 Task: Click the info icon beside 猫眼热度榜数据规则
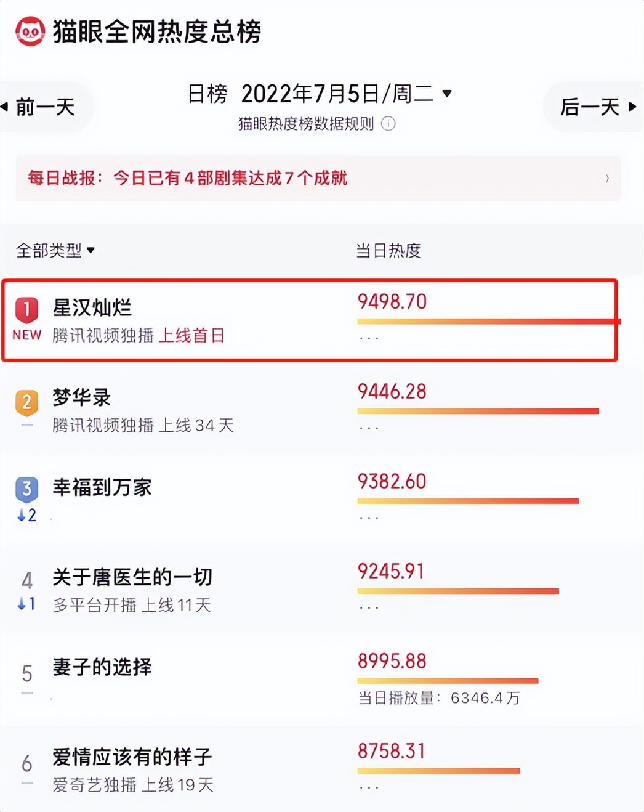click(x=388, y=124)
